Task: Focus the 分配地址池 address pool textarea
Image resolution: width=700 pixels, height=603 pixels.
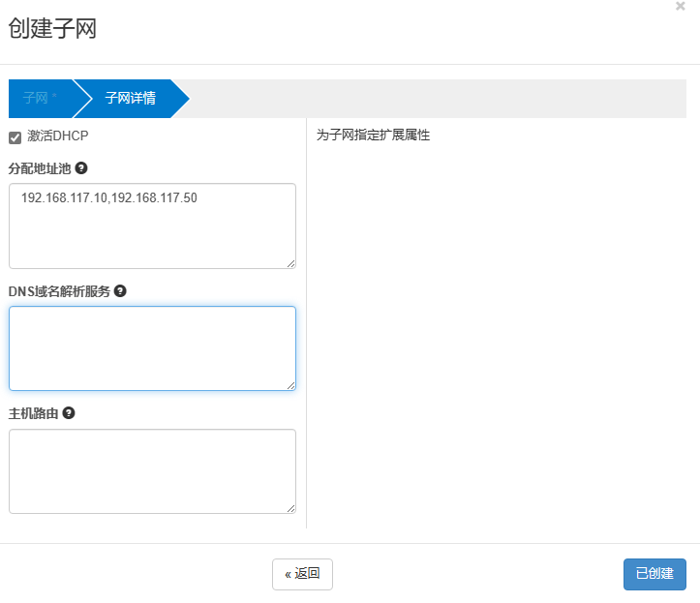Action: (x=152, y=232)
